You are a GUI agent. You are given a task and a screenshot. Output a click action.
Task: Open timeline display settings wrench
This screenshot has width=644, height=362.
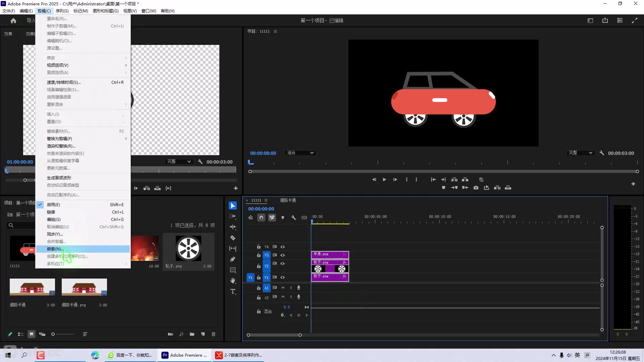pyautogui.click(x=293, y=218)
